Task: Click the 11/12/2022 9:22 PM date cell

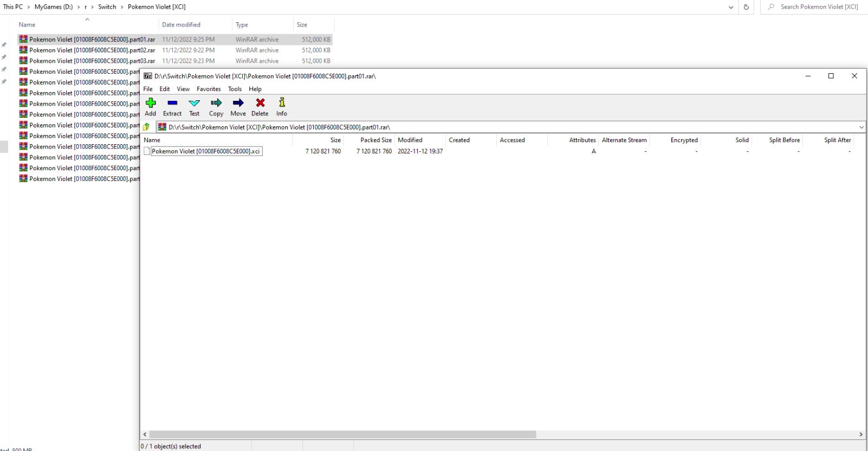Action: coord(188,50)
